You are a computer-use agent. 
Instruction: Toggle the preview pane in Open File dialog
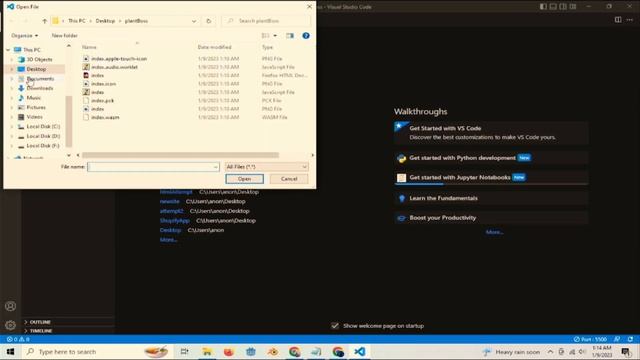(x=290, y=36)
